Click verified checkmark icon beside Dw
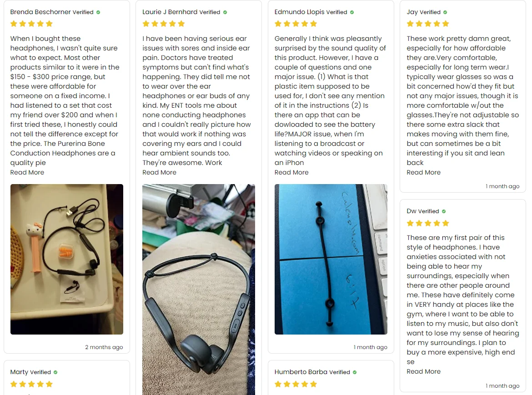This screenshot has height=395, width=532. [444, 211]
